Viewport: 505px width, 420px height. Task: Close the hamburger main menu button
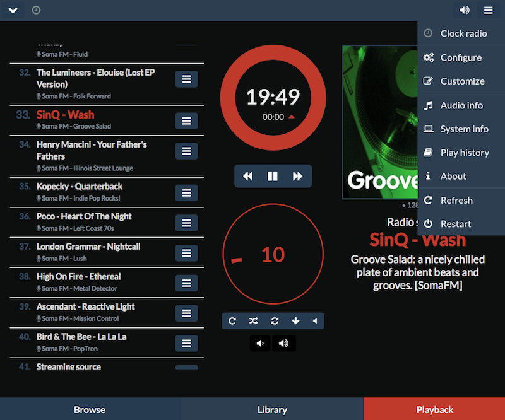[x=488, y=10]
